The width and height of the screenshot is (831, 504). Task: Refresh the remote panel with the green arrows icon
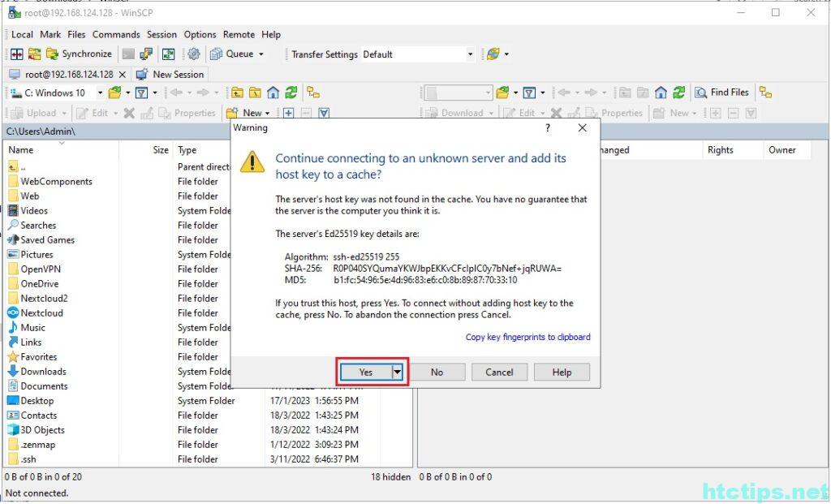679,93
